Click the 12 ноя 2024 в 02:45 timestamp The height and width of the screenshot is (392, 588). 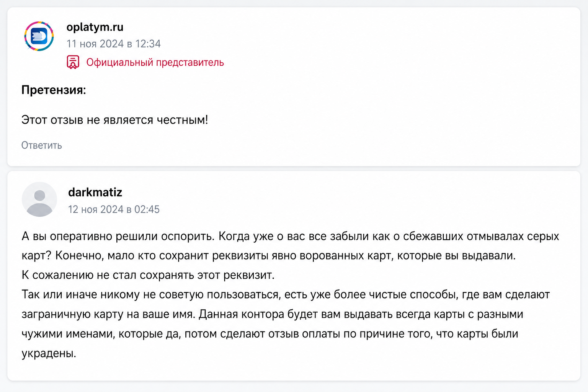[x=114, y=209]
